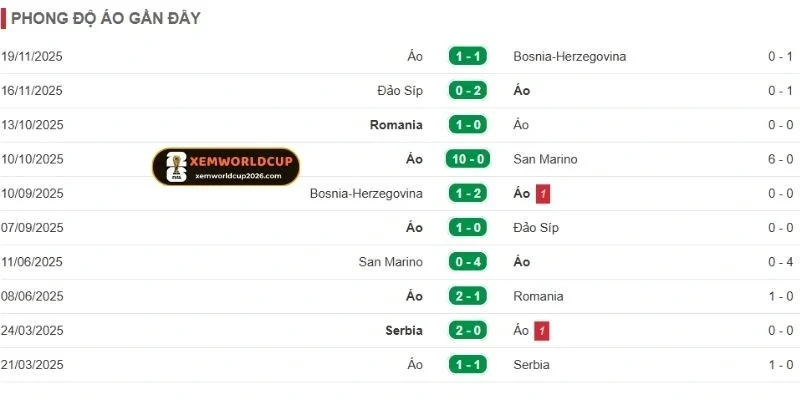The height and width of the screenshot is (400, 800).
Task: Click Romania in the 13/10/2025 match
Action: click(396, 125)
